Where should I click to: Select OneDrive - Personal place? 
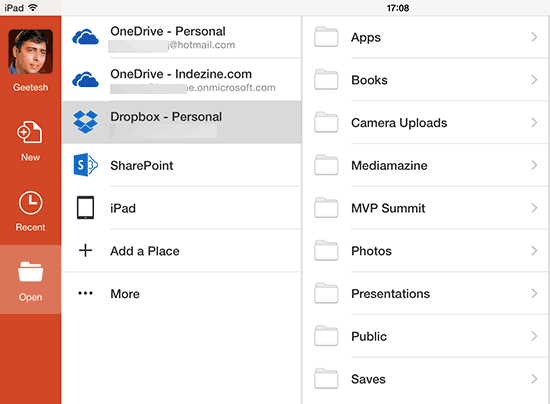pos(181,37)
